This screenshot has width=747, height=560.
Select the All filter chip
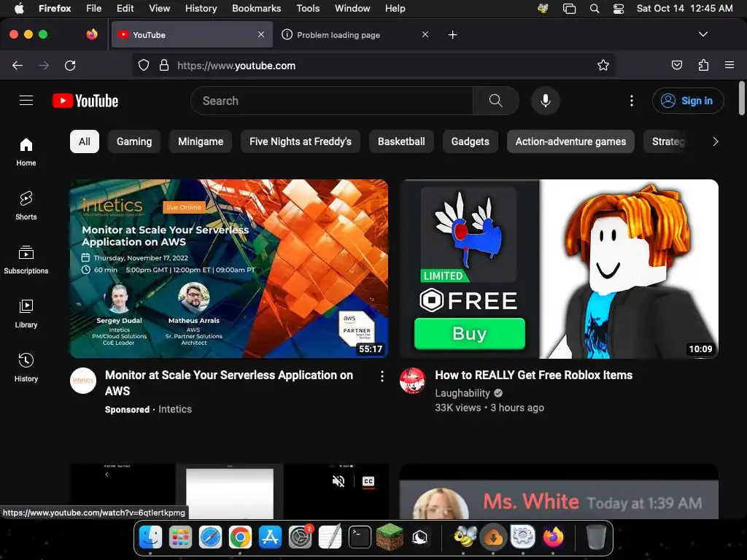point(85,141)
